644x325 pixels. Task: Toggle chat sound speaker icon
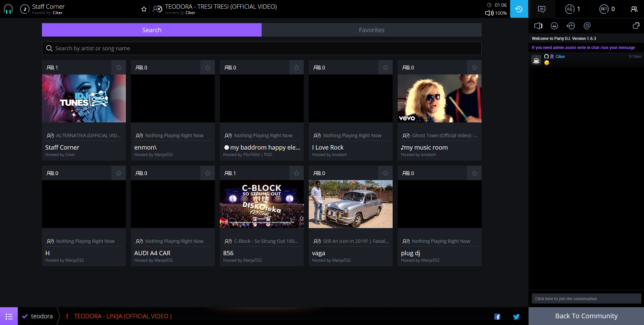click(x=538, y=26)
